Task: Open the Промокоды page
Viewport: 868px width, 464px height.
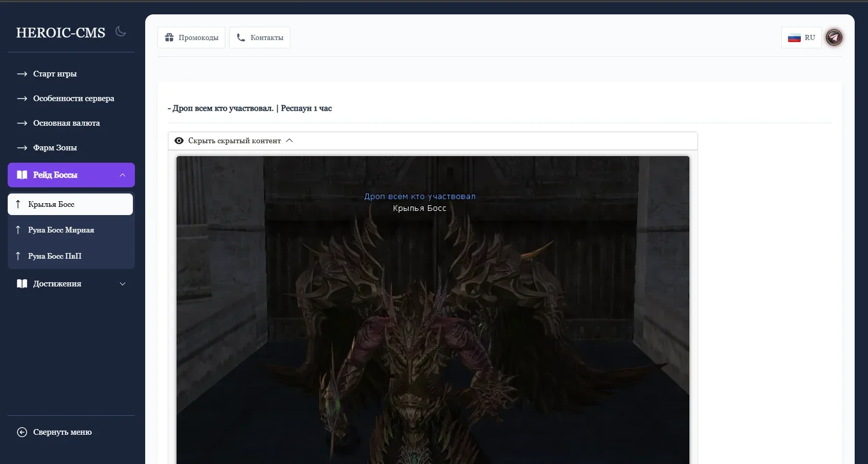Action: tap(191, 37)
